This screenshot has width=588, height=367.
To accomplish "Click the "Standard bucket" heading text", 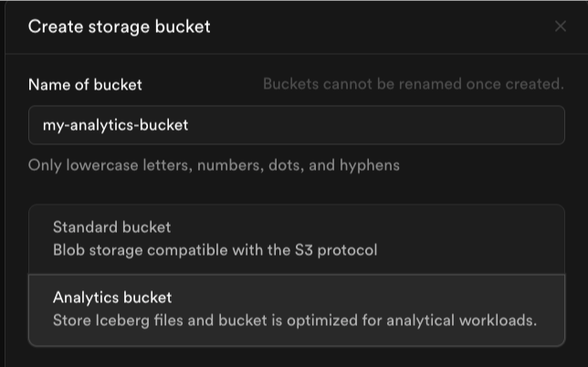I will [x=111, y=227].
